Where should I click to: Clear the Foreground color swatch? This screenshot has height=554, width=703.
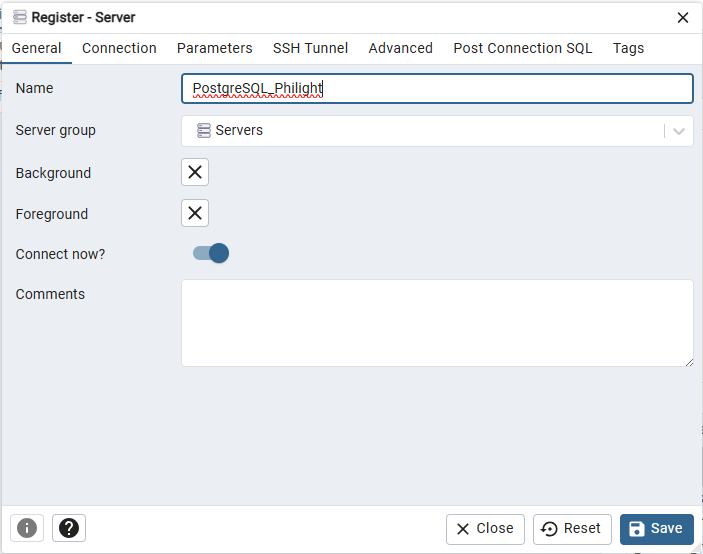(x=195, y=213)
